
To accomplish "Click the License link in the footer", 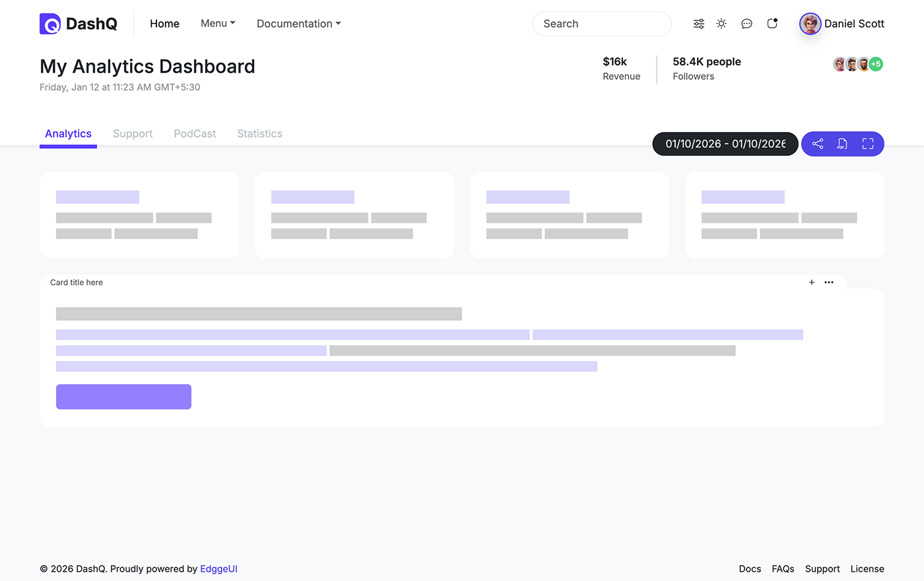I will point(867,568).
